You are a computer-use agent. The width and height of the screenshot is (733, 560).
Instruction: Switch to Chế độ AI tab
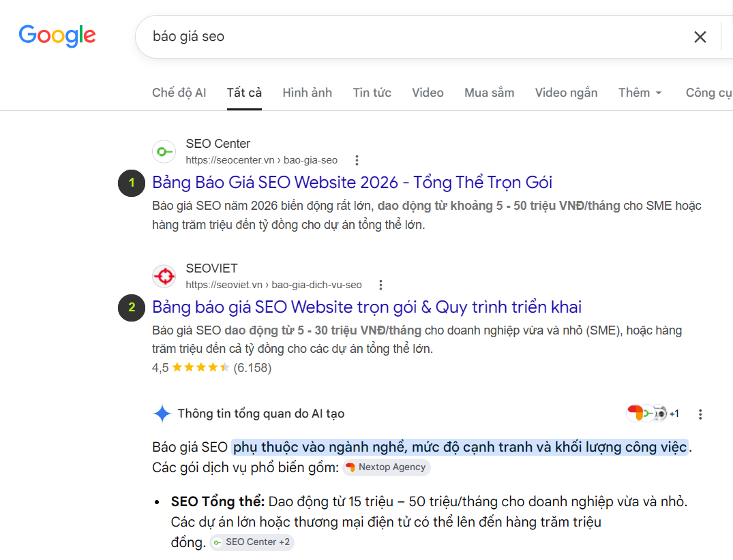(x=179, y=93)
